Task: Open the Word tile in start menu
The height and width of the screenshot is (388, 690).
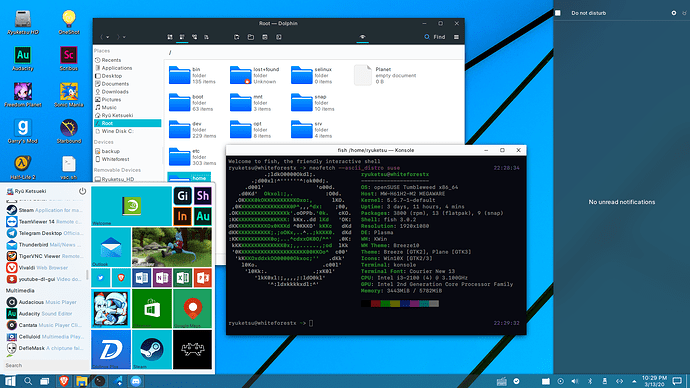Action: tap(142, 278)
